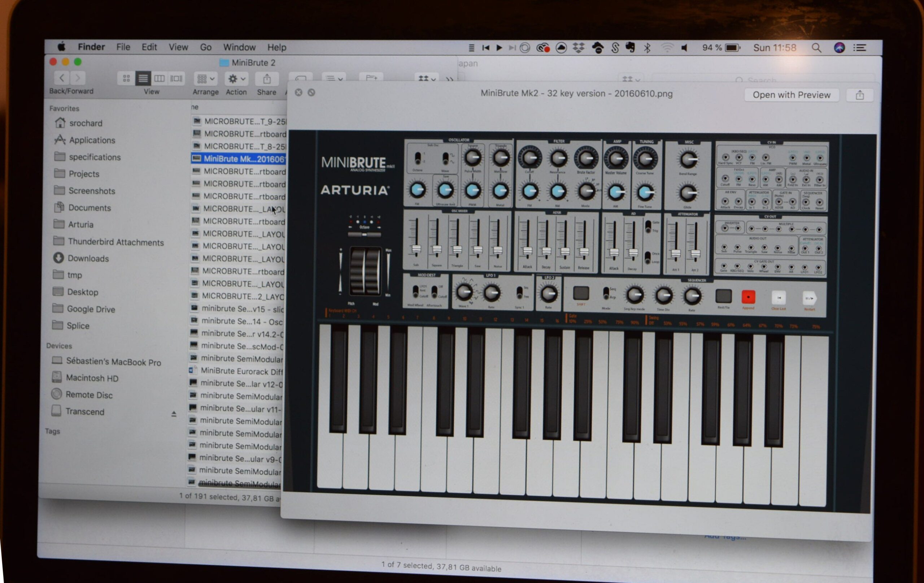Select the Transcend device in the sidebar
Viewport: 924px width, 583px height.
click(84, 411)
